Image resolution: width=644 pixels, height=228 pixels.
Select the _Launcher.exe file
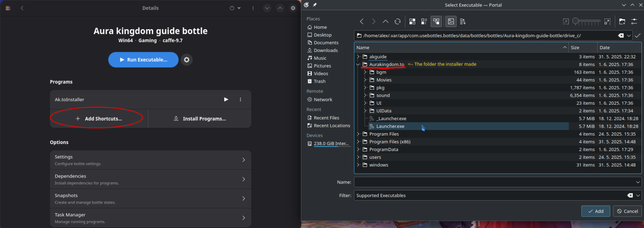tap(391, 119)
